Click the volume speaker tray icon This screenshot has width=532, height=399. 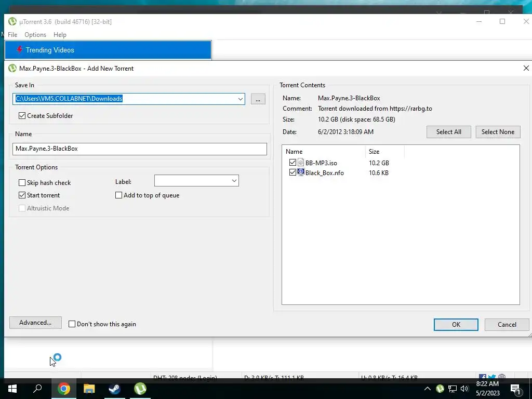(x=464, y=389)
